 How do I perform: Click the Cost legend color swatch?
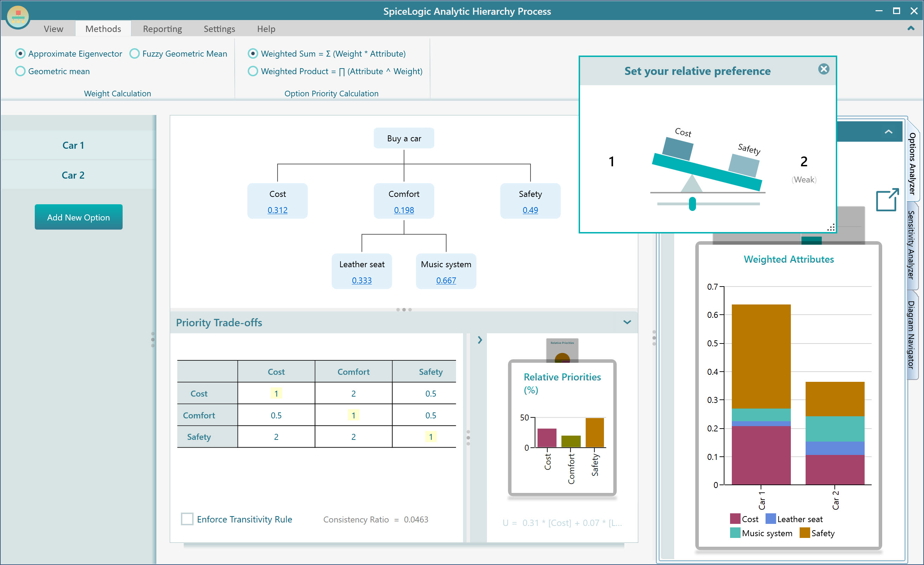(x=735, y=519)
